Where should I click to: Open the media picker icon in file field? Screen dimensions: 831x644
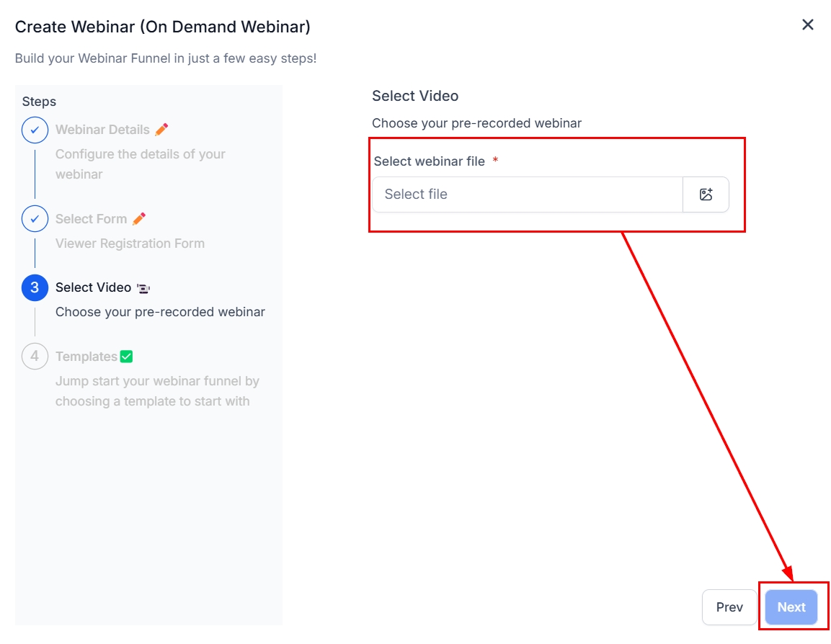[706, 194]
